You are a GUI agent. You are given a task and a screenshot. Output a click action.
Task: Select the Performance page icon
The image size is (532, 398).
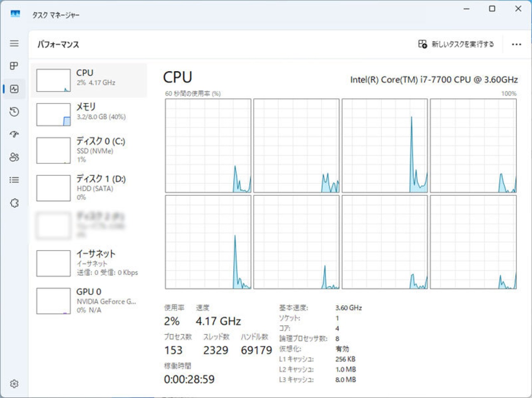[14, 89]
